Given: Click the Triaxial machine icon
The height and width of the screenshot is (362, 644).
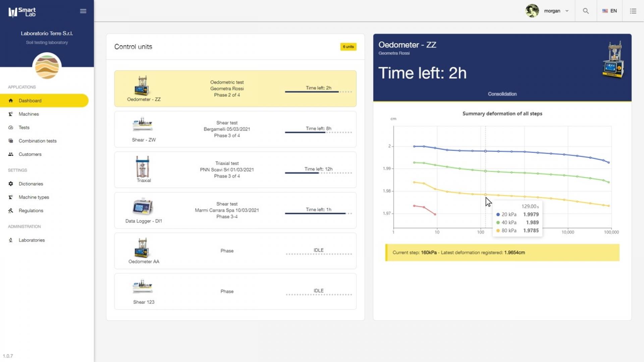Looking at the screenshot, I should (x=143, y=167).
